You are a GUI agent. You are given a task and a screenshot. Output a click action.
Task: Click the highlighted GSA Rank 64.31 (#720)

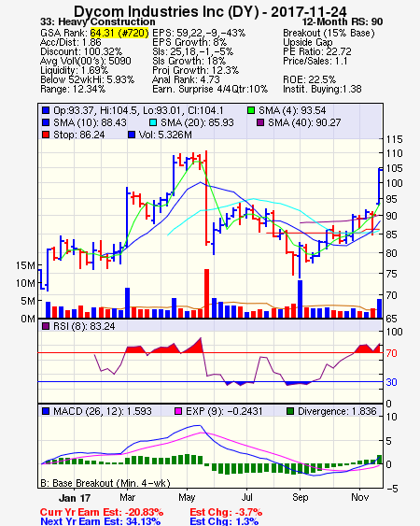point(119,33)
